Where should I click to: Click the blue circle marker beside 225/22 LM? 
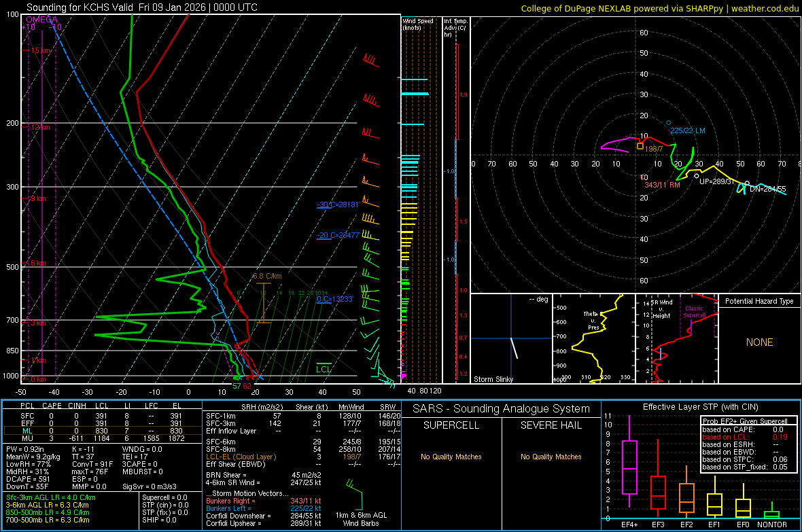coord(669,123)
